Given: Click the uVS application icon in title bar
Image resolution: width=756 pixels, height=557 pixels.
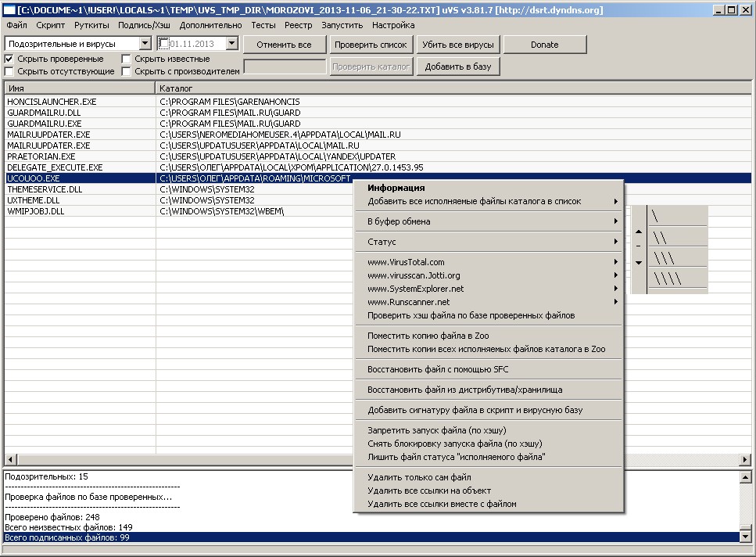Looking at the screenshot, I should coord(9,10).
